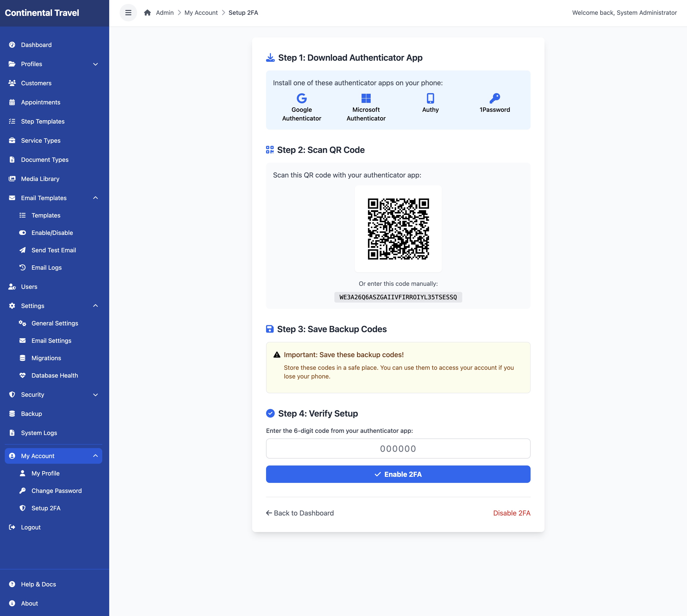Click the Backup database icon
687x616 pixels.
[12, 413]
